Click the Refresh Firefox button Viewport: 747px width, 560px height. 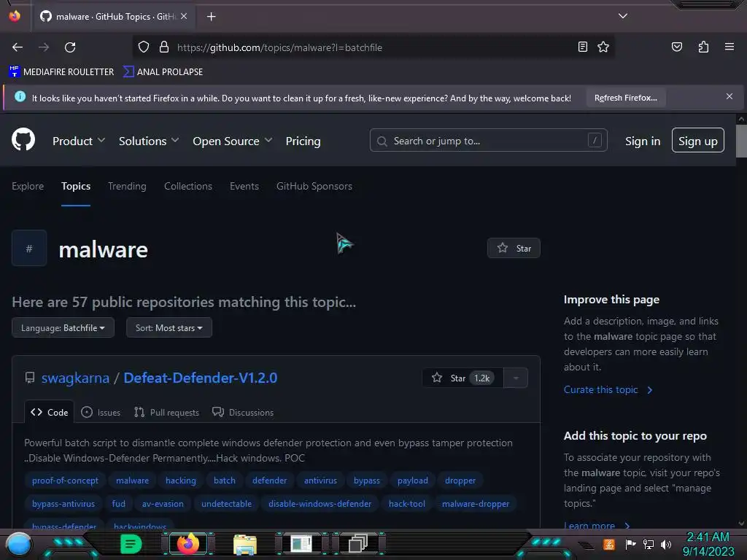point(625,98)
